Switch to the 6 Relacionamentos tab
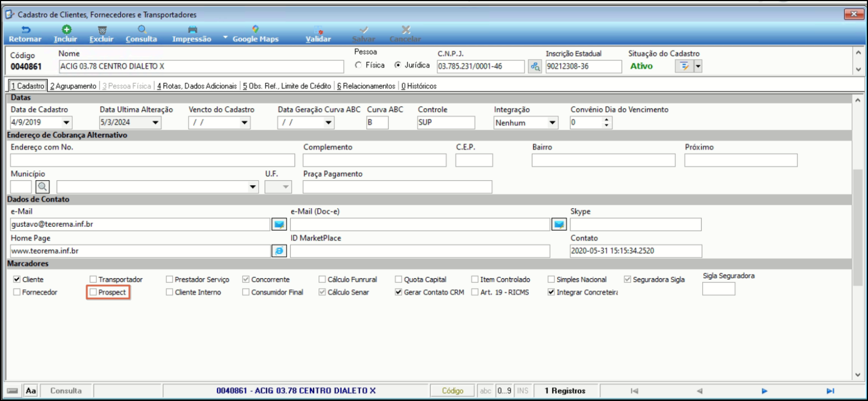 [366, 86]
